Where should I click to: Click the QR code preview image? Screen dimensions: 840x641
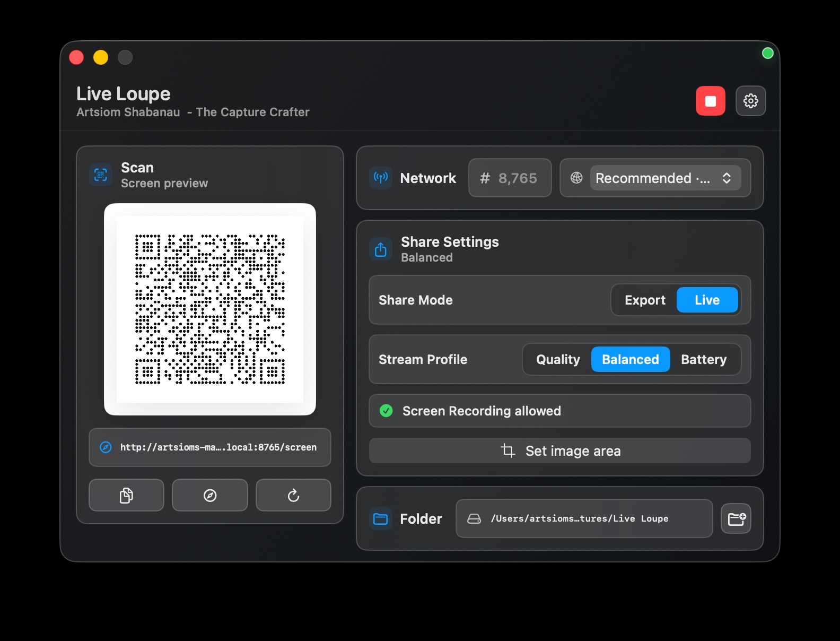(210, 309)
